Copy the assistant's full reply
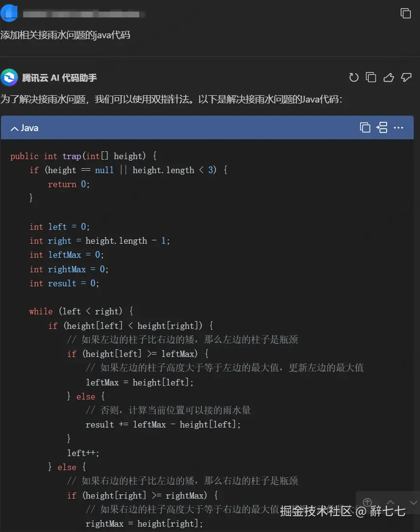The width and height of the screenshot is (420, 532). (x=371, y=77)
